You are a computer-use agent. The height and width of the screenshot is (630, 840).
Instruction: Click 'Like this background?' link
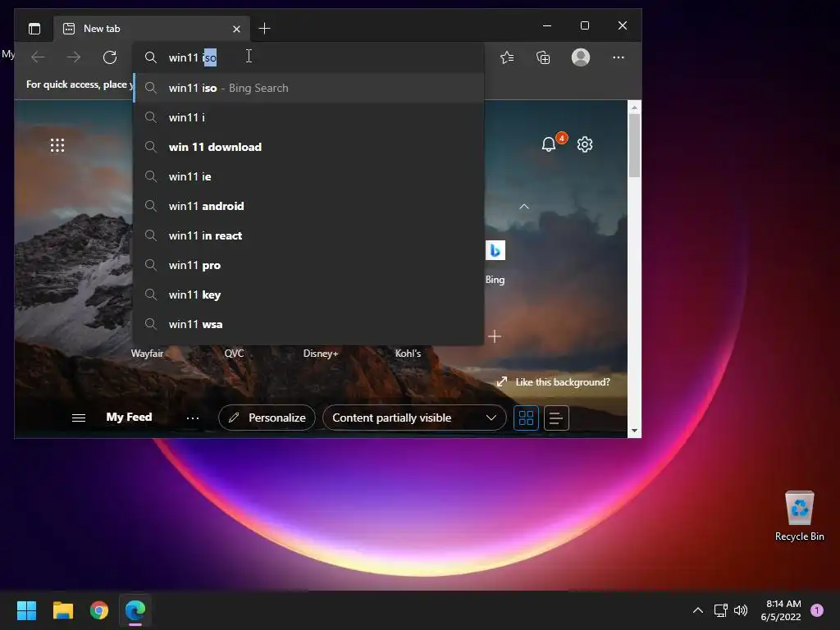click(554, 382)
